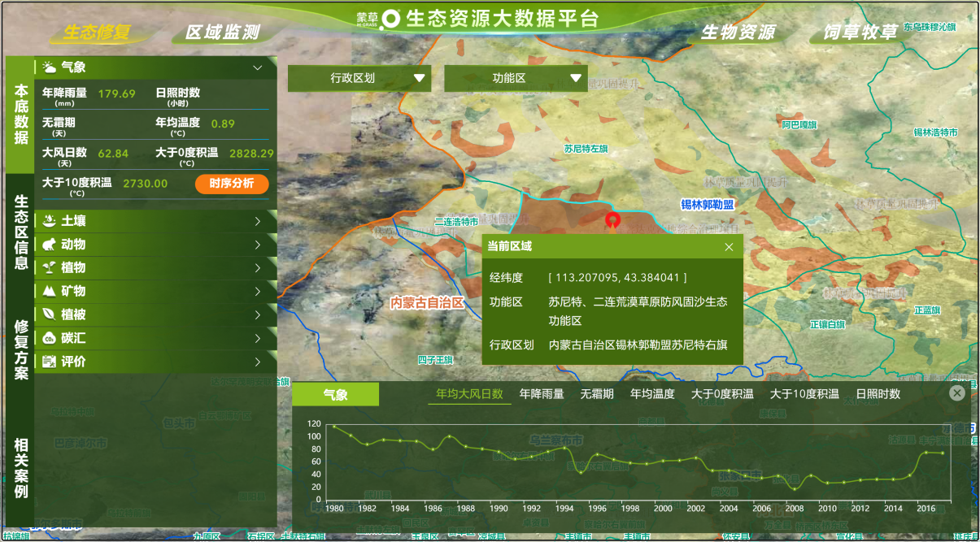The image size is (980, 542).
Task: Click the animal icon next to 动物
Action: (49, 245)
